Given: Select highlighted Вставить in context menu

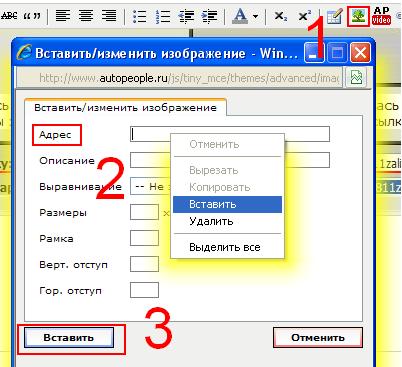Looking at the screenshot, I should coord(227,204).
